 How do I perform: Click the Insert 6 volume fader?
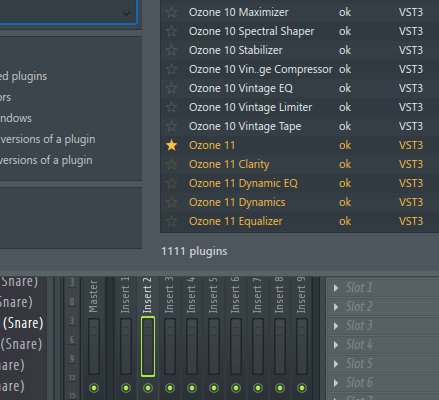pyautogui.click(x=236, y=346)
